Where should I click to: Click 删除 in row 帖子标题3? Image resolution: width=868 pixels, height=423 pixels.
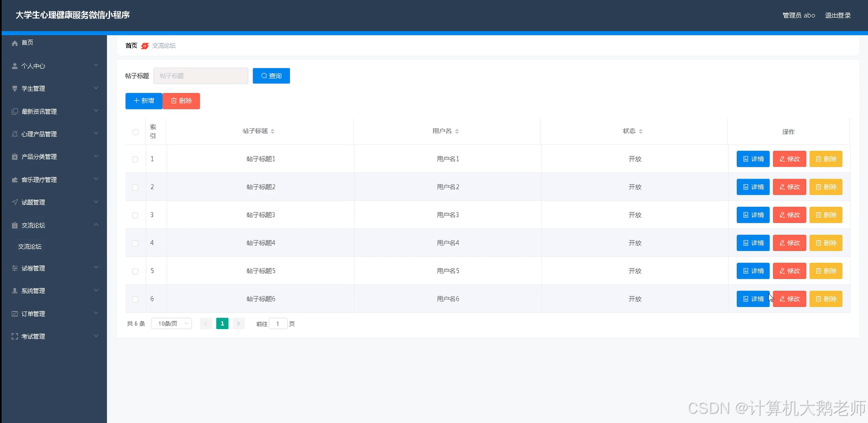[x=826, y=215]
